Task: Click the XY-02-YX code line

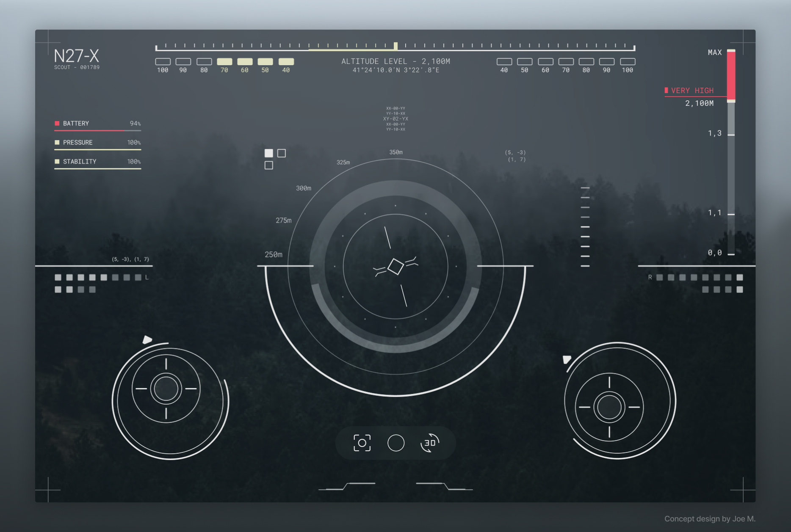Action: [396, 119]
